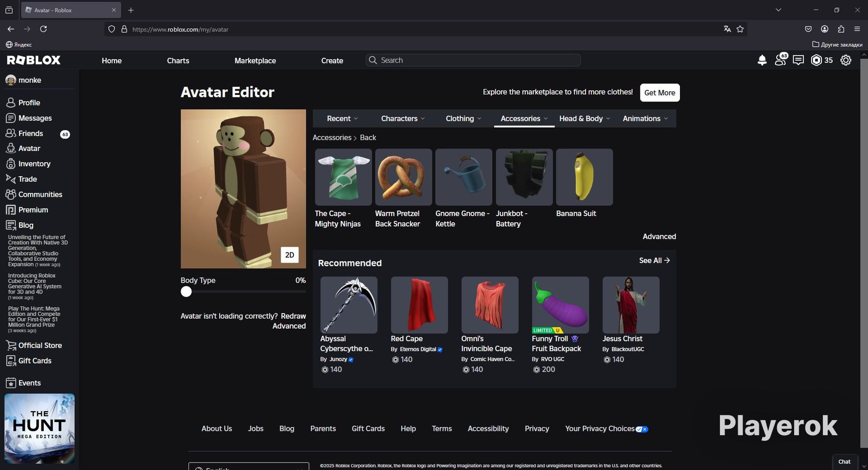Open Events from the sidebar

click(29, 383)
